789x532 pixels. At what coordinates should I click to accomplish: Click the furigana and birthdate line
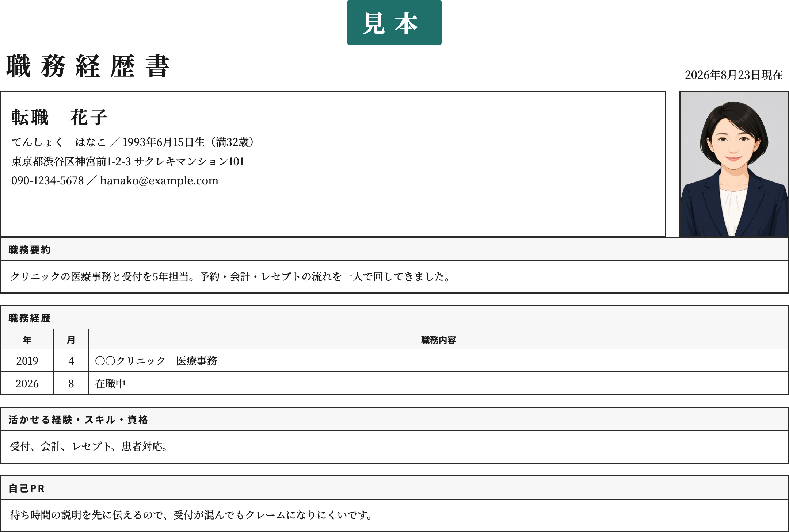pyautogui.click(x=133, y=142)
